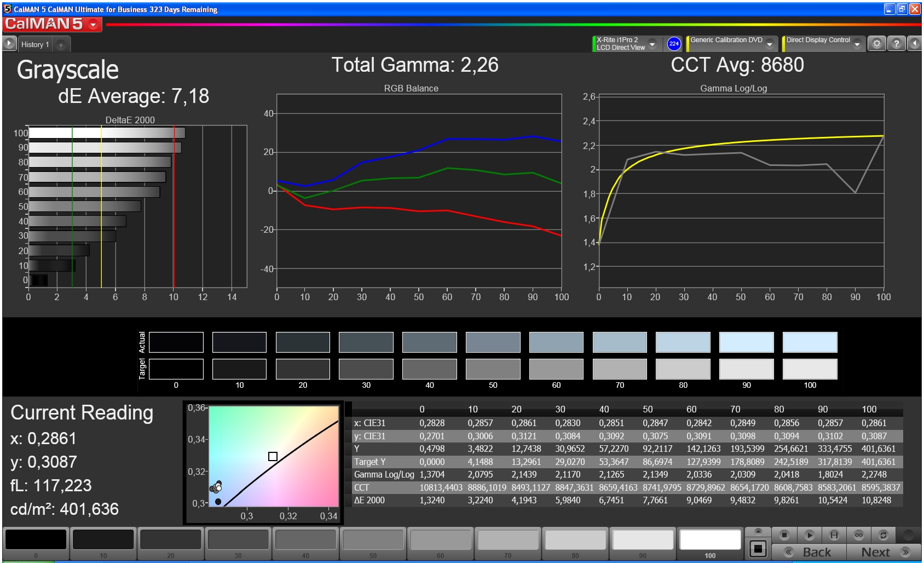Click the read single level bracket icon
The width and height of the screenshot is (924, 563).
(x=834, y=535)
